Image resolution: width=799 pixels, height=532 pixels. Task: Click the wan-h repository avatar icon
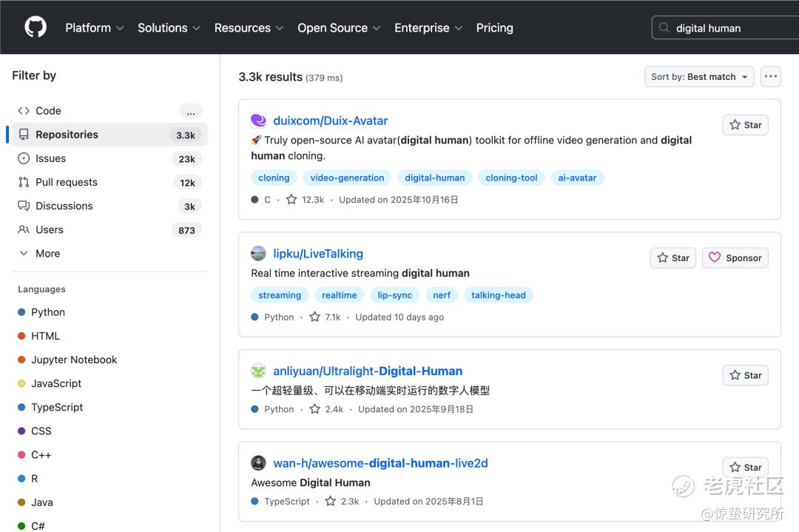tap(258, 463)
